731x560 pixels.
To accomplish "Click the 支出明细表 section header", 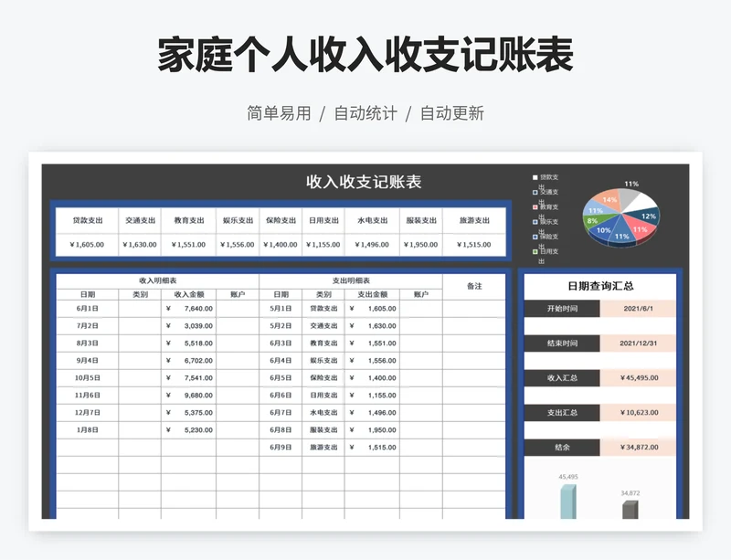I will coord(351,280).
